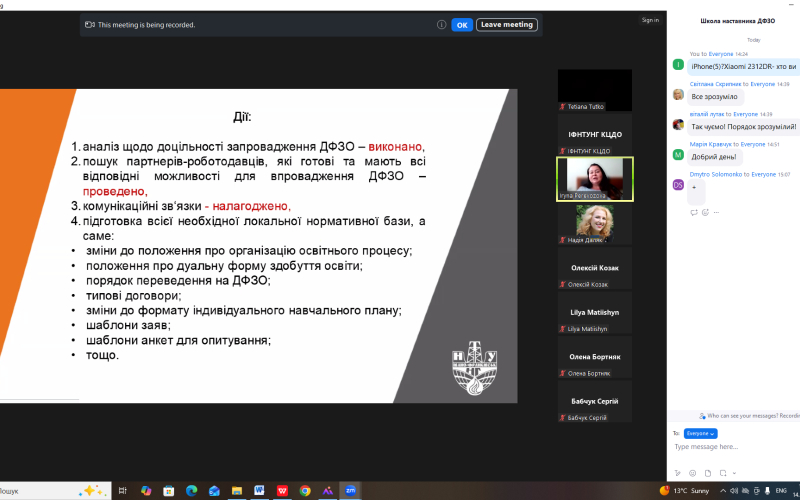The height and width of the screenshot is (500, 800).
Task: Select the Надія Дяляк participant tile
Action: pyautogui.click(x=595, y=223)
